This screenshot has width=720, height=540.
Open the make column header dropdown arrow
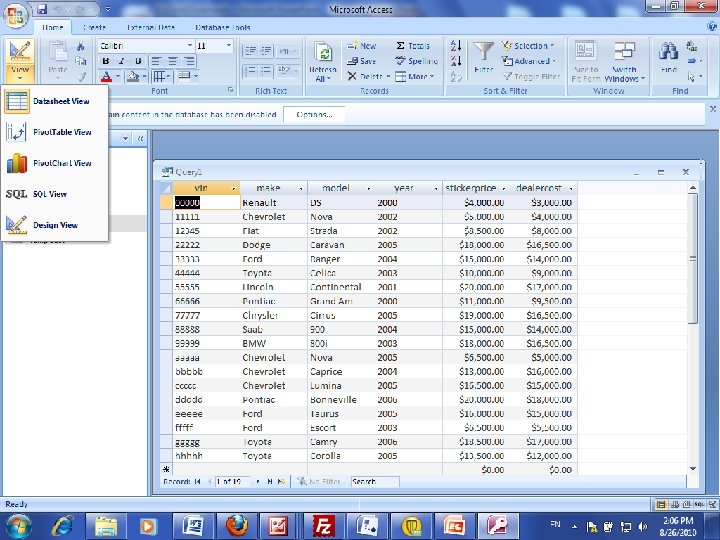(x=301, y=188)
